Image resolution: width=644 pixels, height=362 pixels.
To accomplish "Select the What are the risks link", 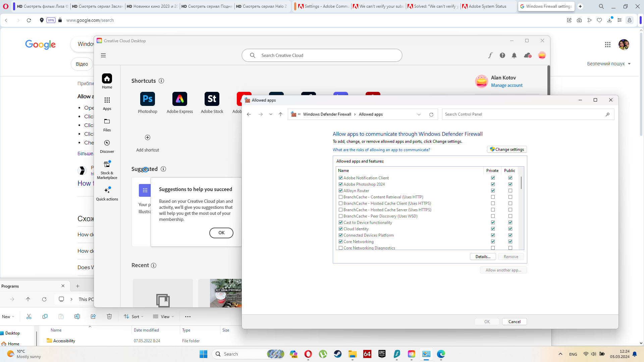I will coord(381,149).
